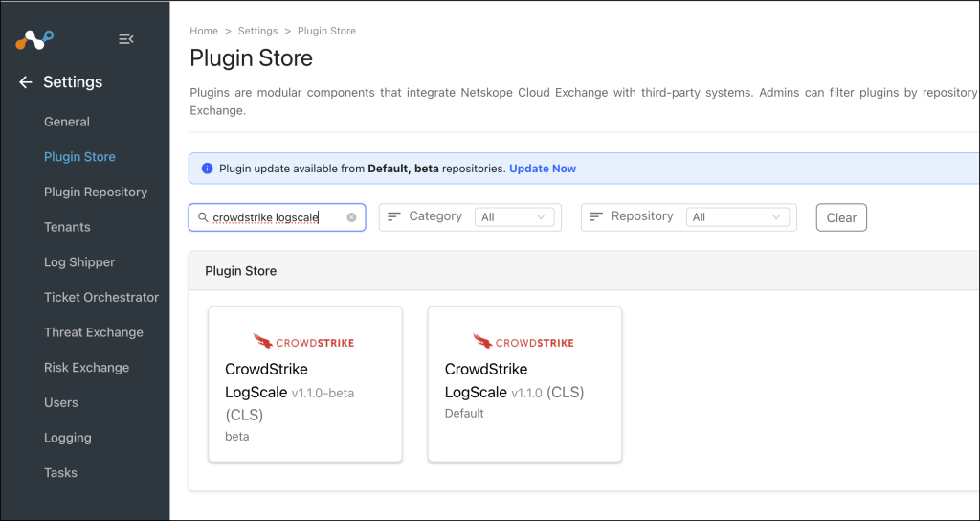This screenshot has height=521, width=980.
Task: Collapse the sidebar menu icon
Action: coord(126,39)
